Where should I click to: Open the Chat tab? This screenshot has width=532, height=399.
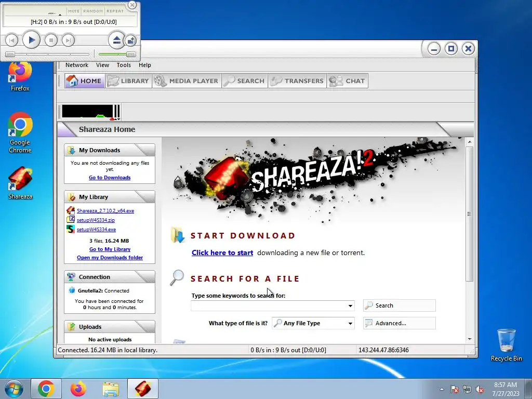coord(348,81)
